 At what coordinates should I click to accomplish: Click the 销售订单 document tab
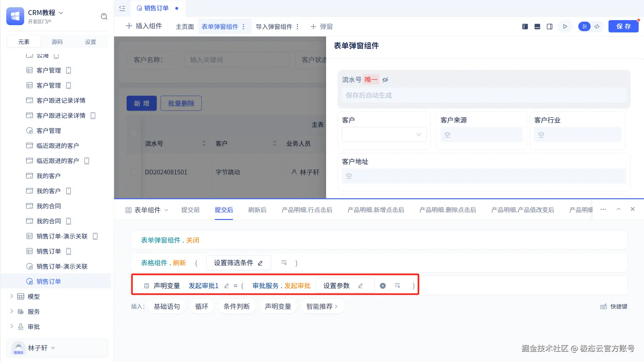click(x=157, y=8)
